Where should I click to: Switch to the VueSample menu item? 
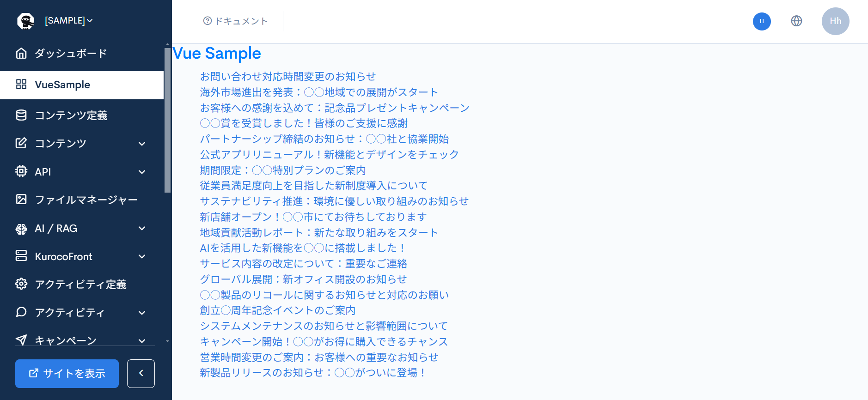[62, 85]
